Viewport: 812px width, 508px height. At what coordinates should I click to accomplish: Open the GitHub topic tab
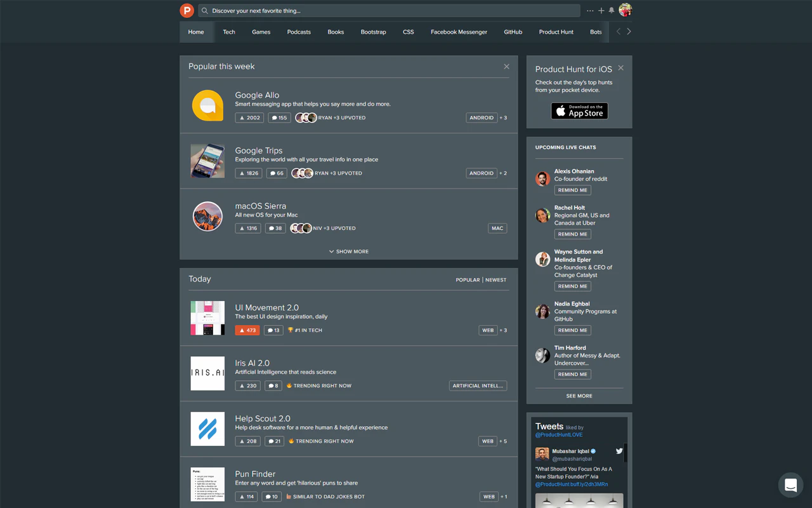(x=513, y=32)
